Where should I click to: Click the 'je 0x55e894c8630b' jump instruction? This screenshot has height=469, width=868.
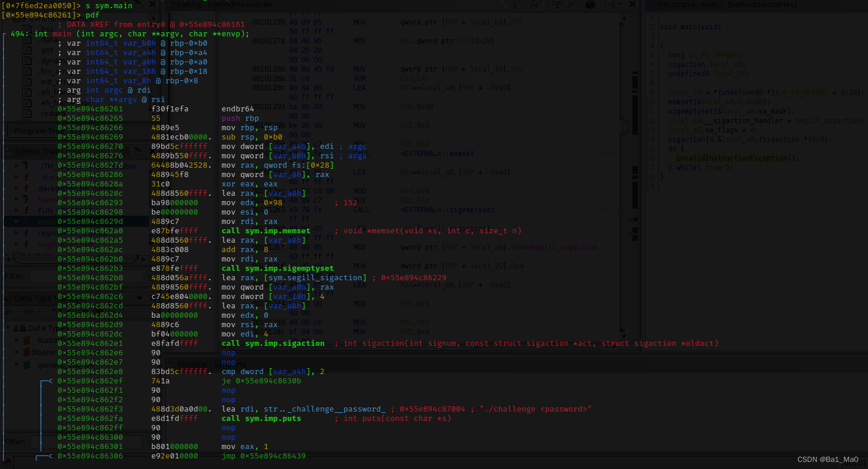pos(261,380)
